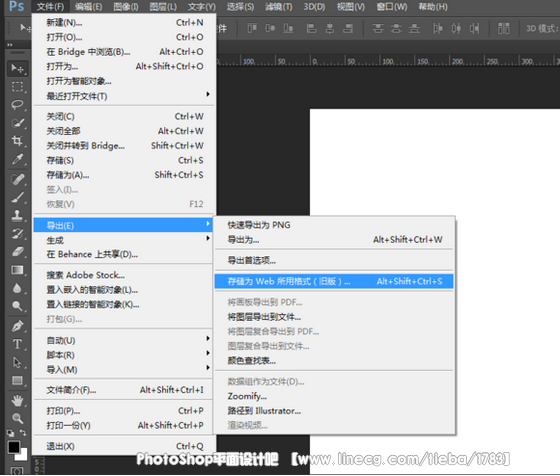The height and width of the screenshot is (476, 560).
Task: Select the Pen tool
Action: coord(17,326)
